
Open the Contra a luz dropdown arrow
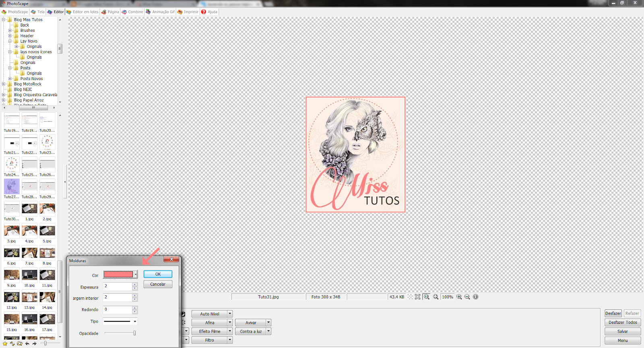pyautogui.click(x=268, y=332)
